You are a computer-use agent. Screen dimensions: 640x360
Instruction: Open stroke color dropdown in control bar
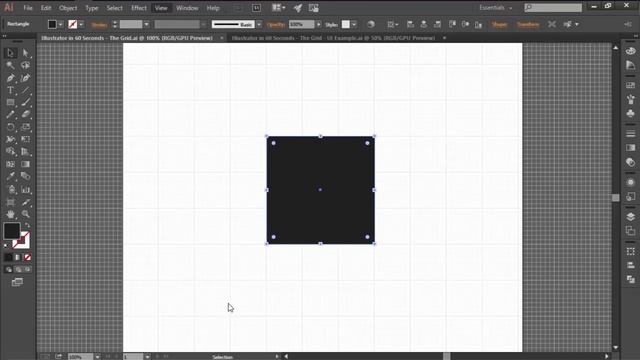coord(81,24)
